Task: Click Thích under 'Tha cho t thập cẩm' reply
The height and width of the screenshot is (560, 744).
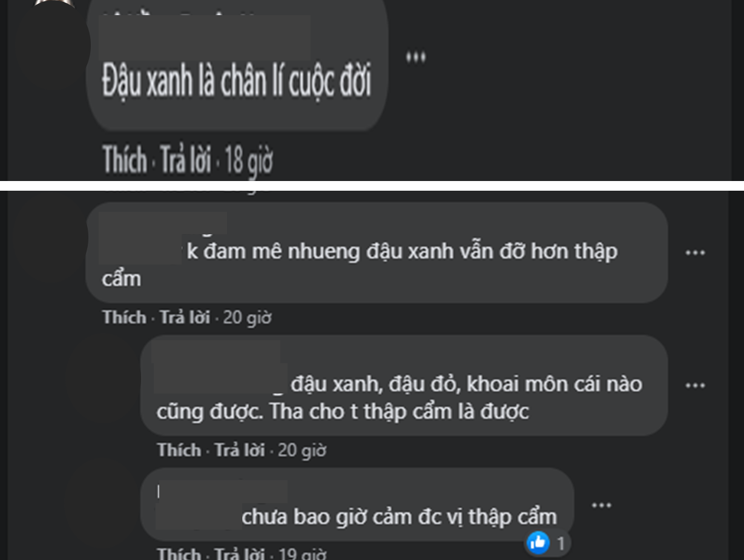Action: coord(179,450)
